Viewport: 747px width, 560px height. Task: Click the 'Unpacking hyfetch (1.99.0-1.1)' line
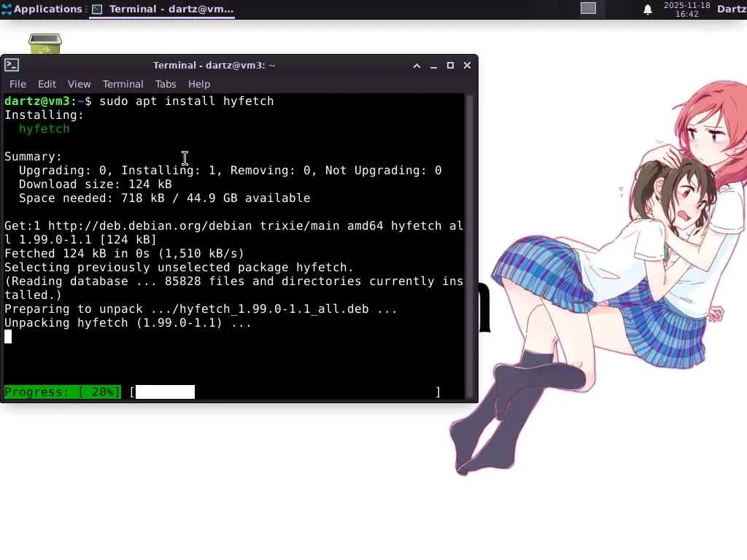(x=128, y=323)
